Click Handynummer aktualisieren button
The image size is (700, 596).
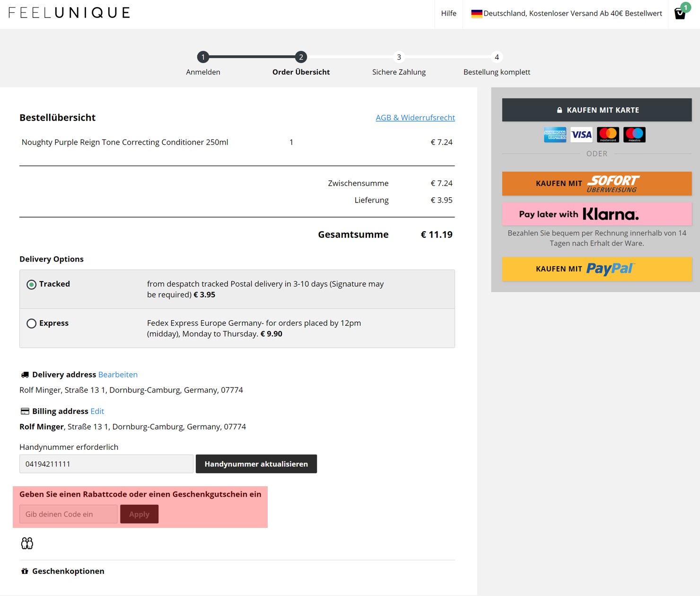coord(256,464)
